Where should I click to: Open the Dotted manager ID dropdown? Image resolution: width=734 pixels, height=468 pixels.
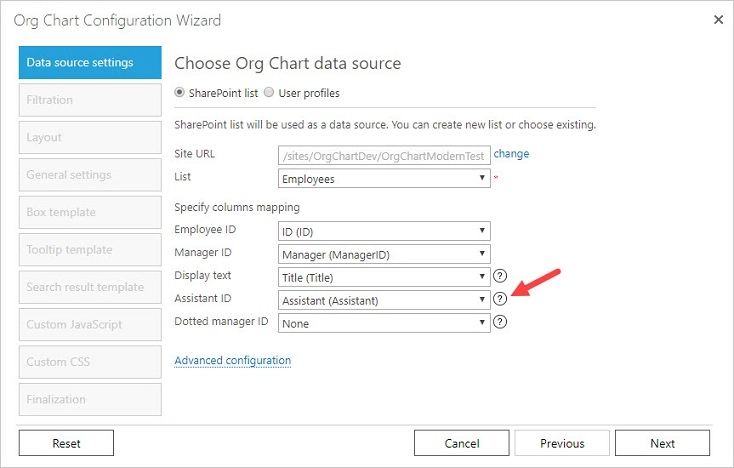click(384, 323)
